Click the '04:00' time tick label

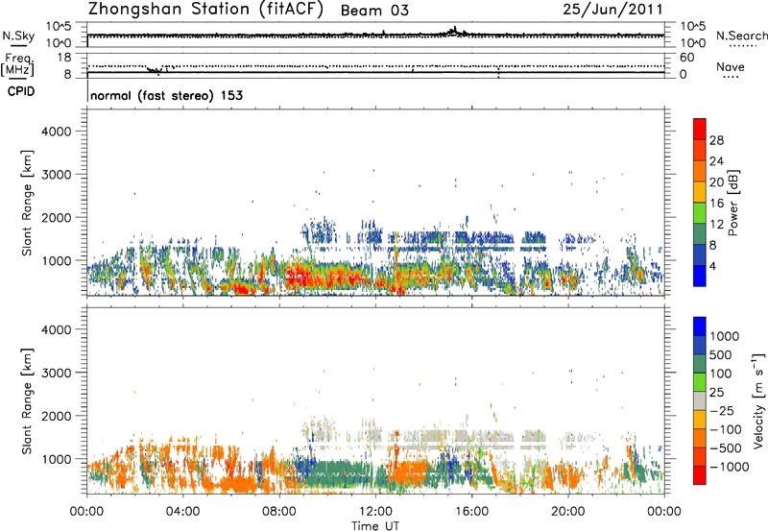[x=182, y=512]
